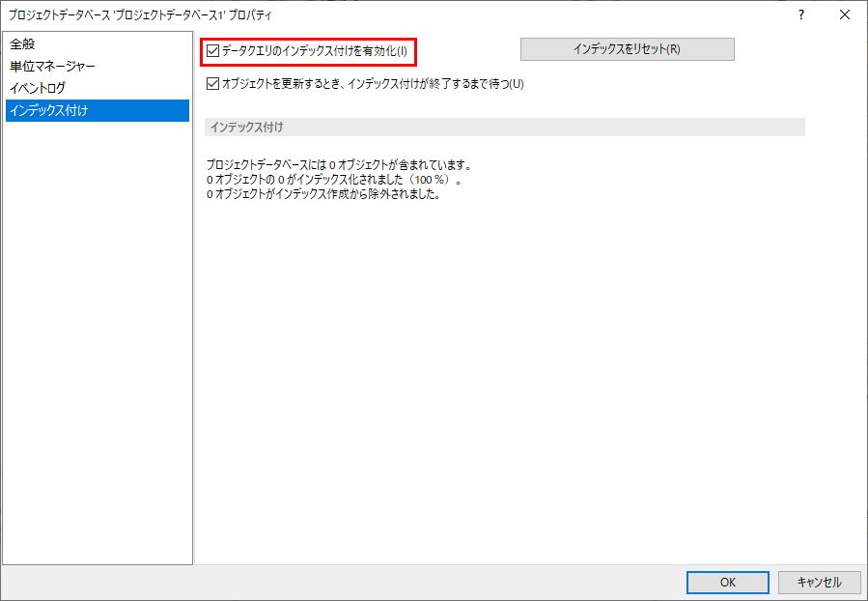
Task: Click the インデックスをリセット(R) button
Action: pyautogui.click(x=628, y=49)
